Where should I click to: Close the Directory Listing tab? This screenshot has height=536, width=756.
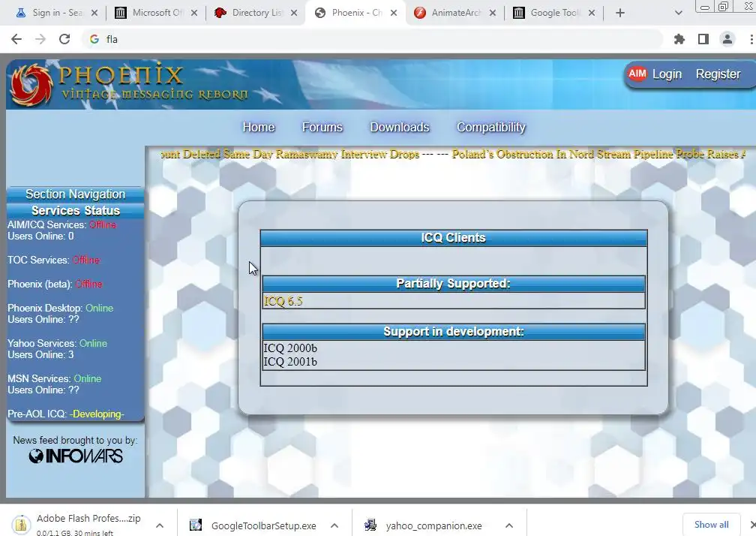click(294, 13)
